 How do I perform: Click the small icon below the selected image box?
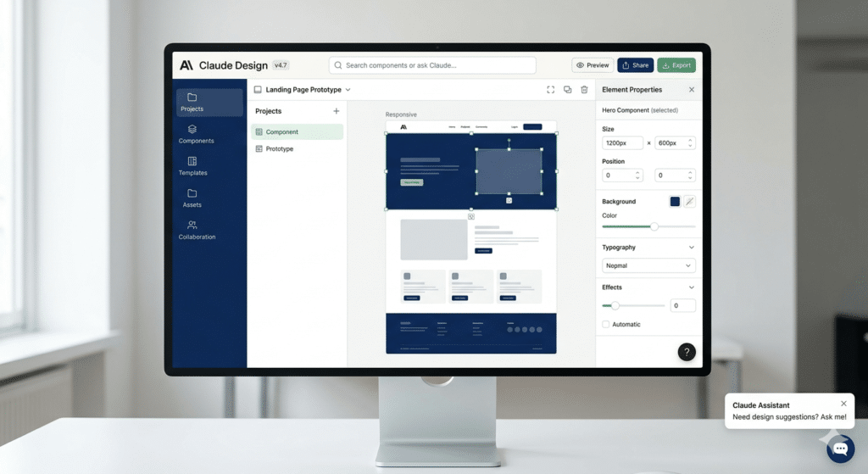509,200
